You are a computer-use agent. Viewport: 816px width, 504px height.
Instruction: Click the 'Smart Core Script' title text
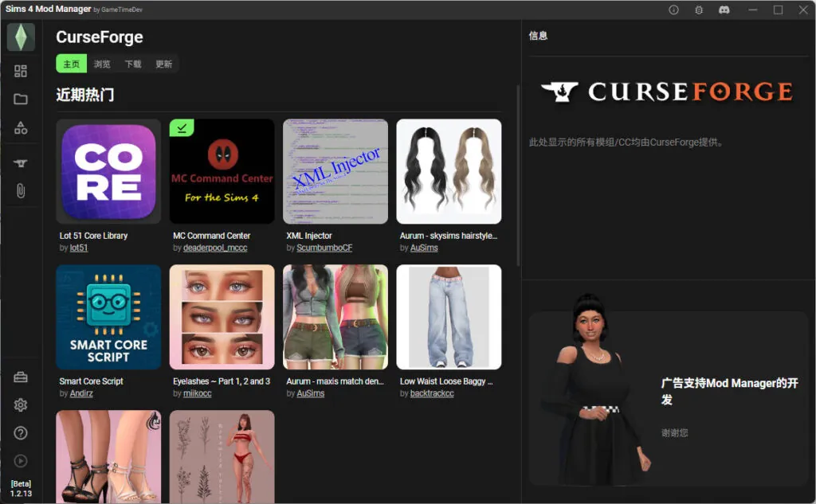[91, 381]
